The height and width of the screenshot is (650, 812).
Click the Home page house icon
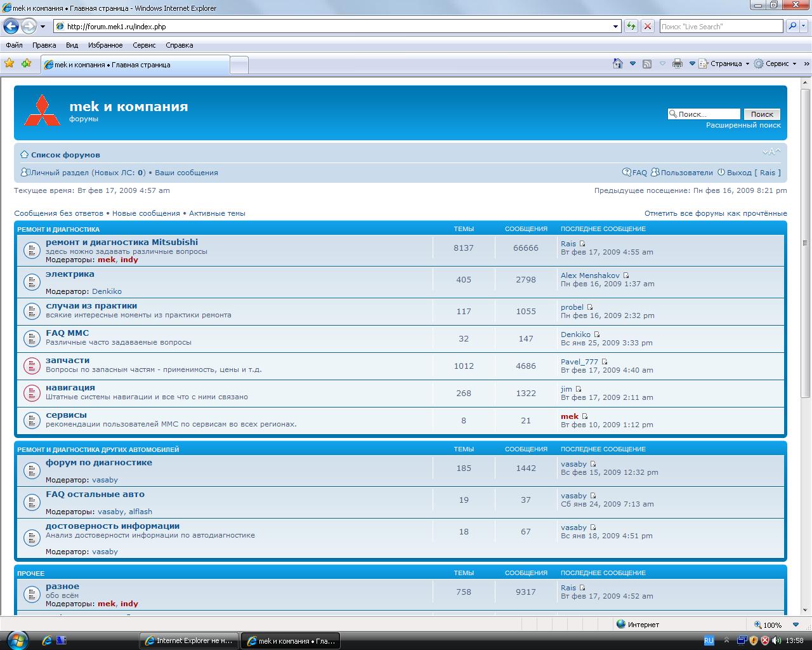[x=618, y=63]
